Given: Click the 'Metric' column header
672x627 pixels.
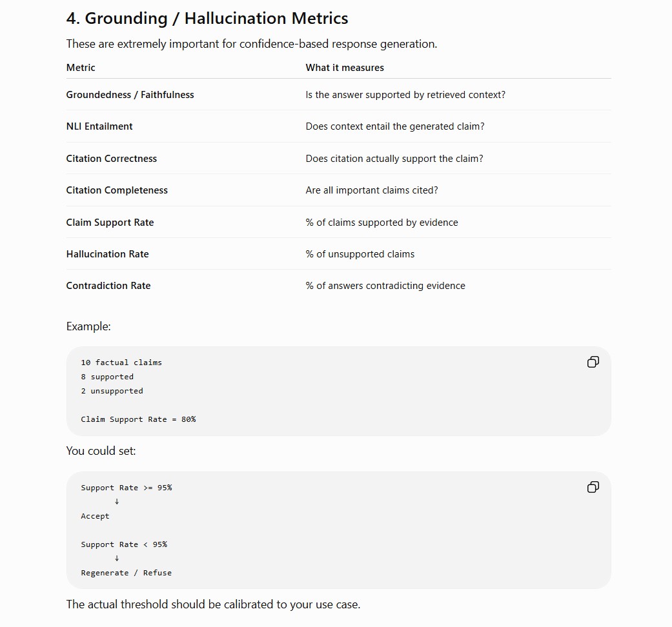Looking at the screenshot, I should (81, 68).
